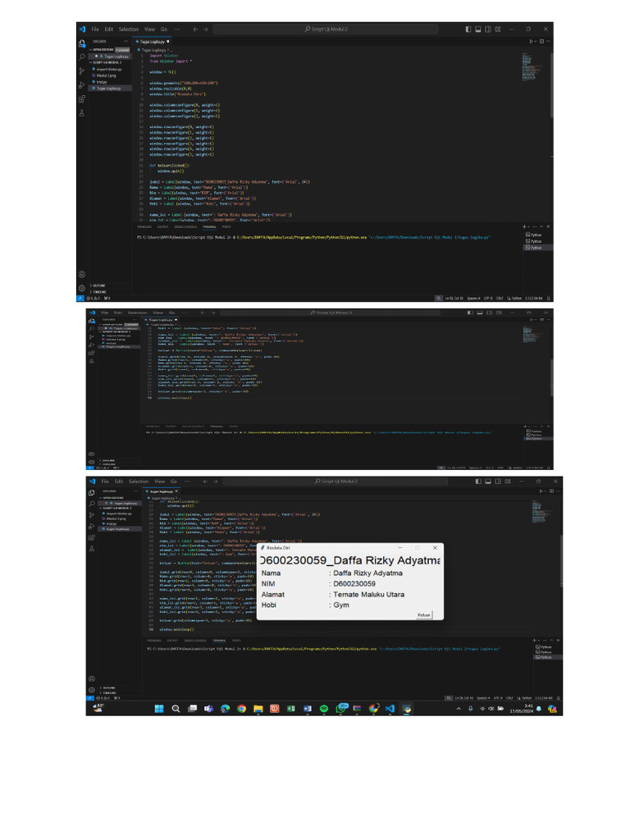Open Extensions view in top VS Code screenshot
Screen dimensions: 630x840
(x=82, y=99)
